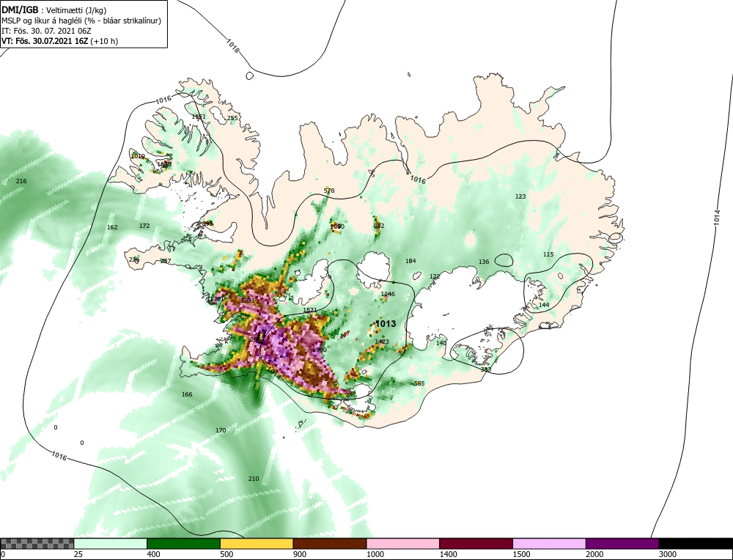Select the map value '184'

410,261
